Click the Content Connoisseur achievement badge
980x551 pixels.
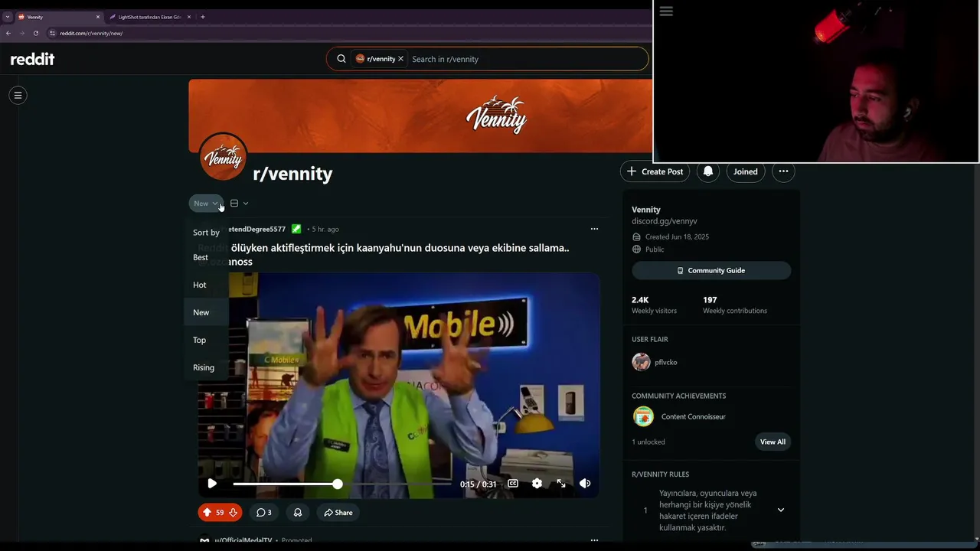[643, 416]
